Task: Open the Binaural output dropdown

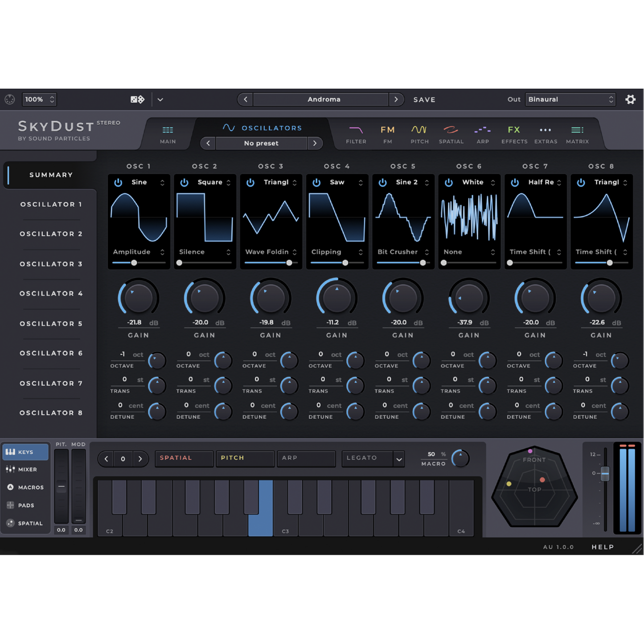Action: click(x=570, y=99)
